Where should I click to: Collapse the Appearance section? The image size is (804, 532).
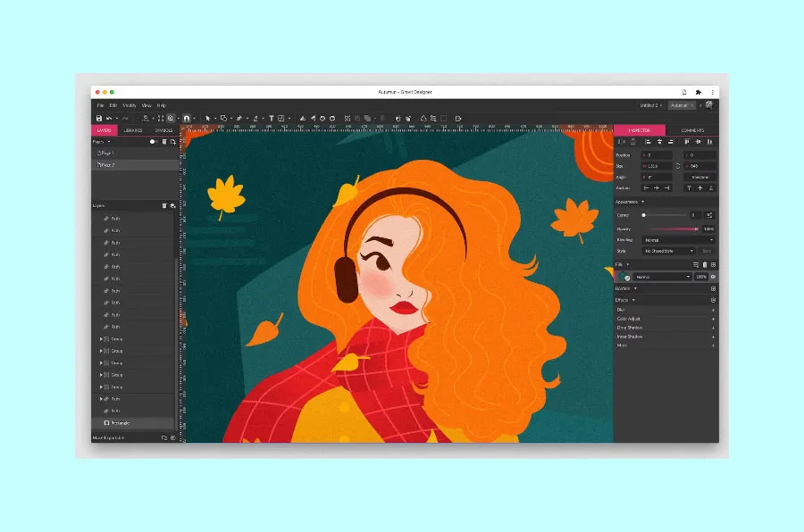coord(642,201)
